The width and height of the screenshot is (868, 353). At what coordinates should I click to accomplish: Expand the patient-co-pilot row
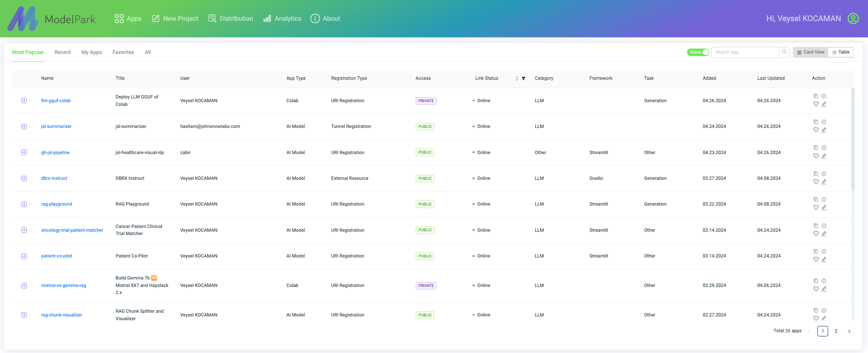pyautogui.click(x=24, y=256)
